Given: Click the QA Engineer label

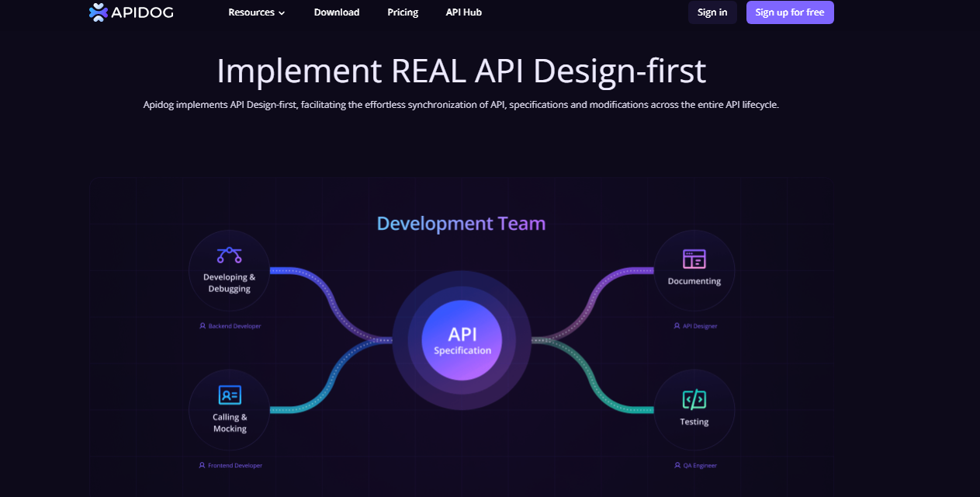Looking at the screenshot, I should pyautogui.click(x=700, y=466).
